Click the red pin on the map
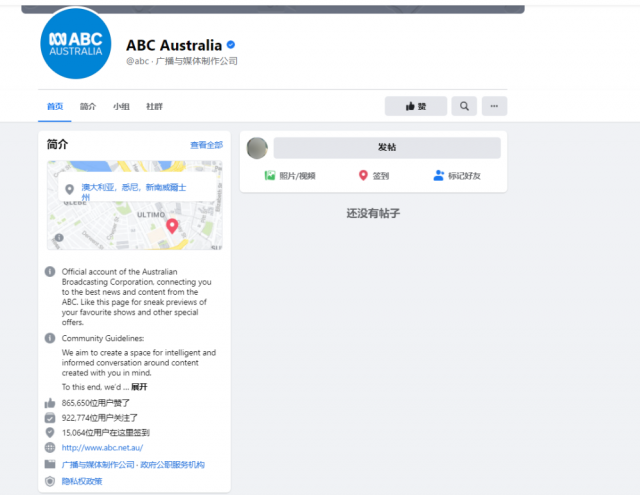The image size is (640, 495). click(172, 226)
